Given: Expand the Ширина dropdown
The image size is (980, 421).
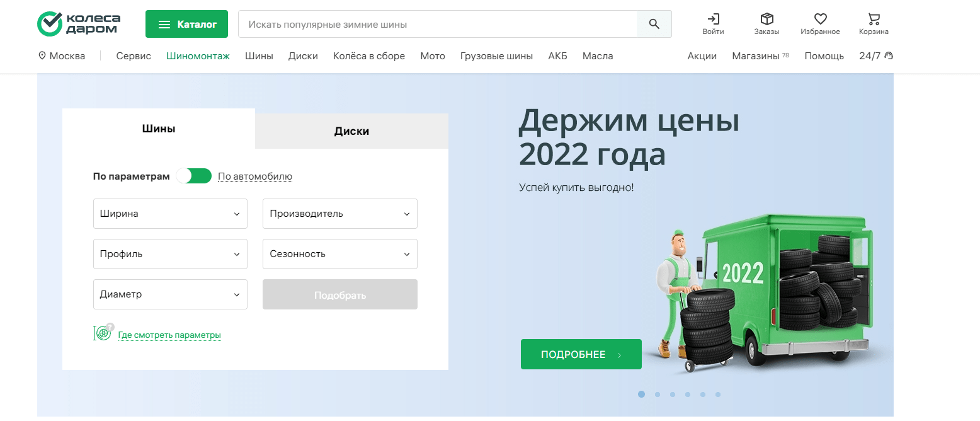Looking at the screenshot, I should 170,214.
